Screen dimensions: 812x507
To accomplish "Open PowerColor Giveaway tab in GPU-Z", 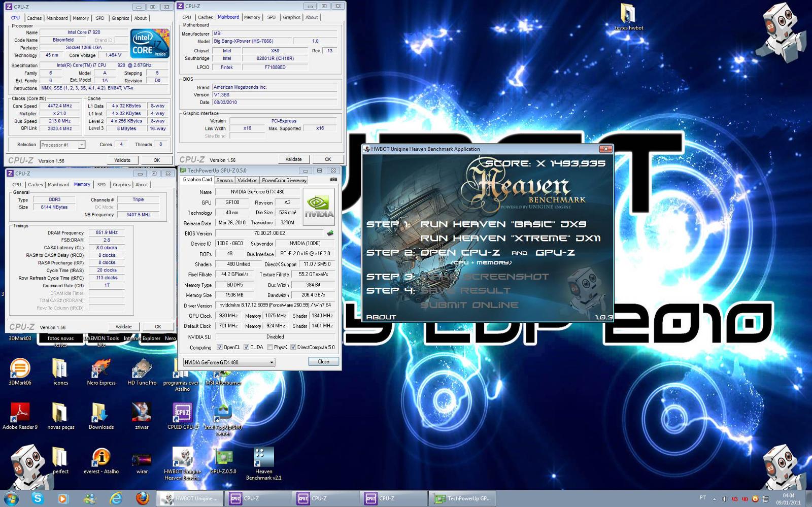I will (x=284, y=180).
